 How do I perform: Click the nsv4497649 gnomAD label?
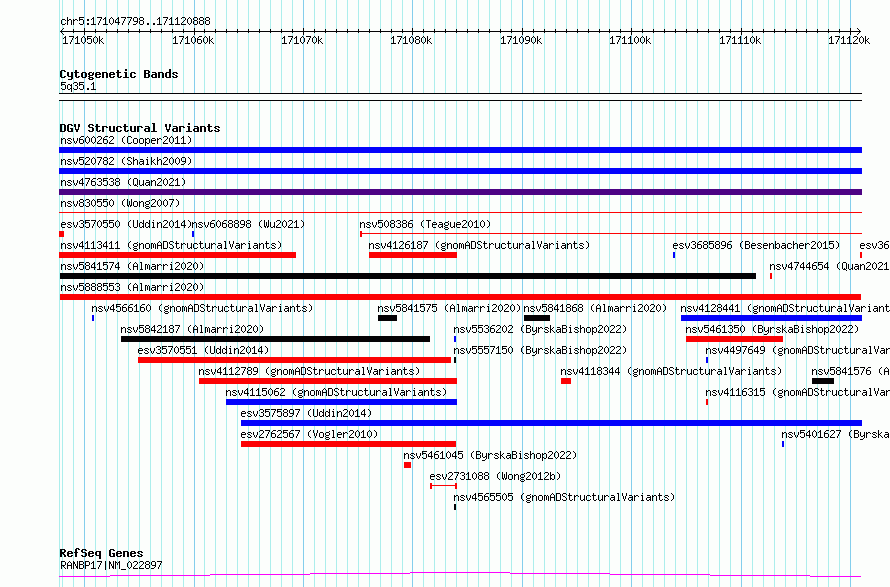click(x=797, y=350)
